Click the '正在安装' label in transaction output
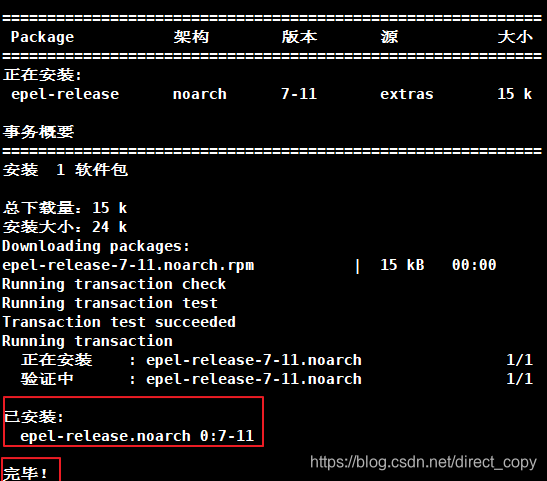Image resolution: width=547 pixels, height=481 pixels. (57, 360)
